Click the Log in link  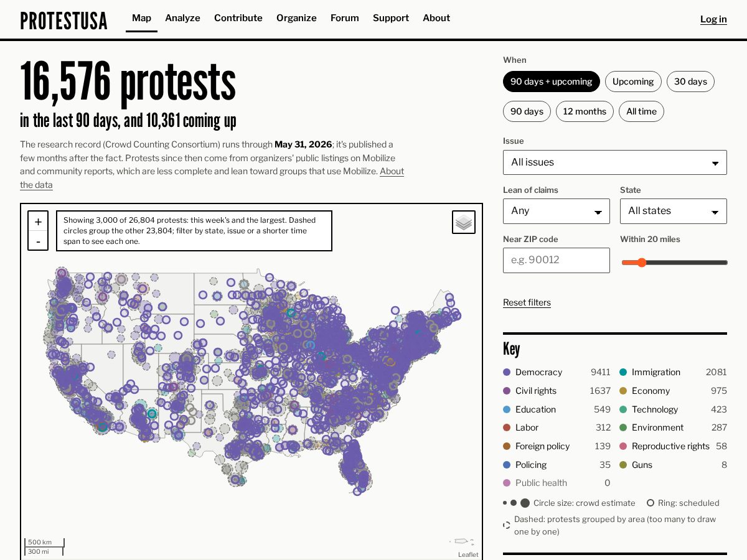713,19
